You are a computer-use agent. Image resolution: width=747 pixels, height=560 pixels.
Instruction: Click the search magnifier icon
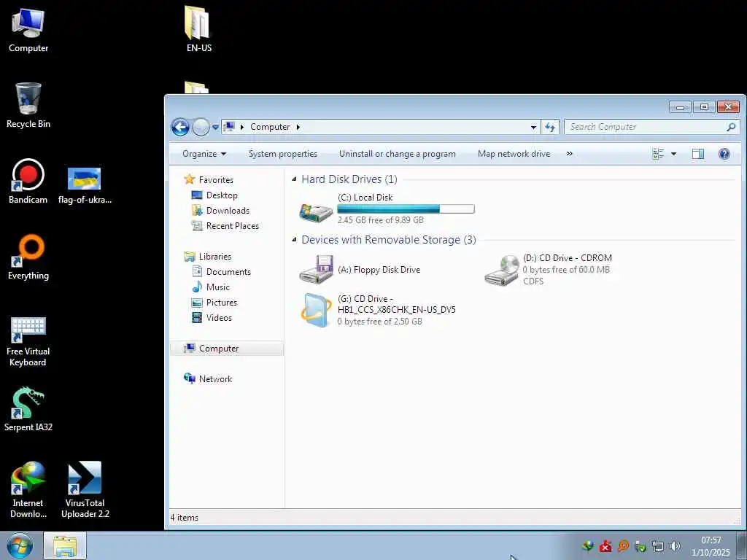pyautogui.click(x=731, y=127)
